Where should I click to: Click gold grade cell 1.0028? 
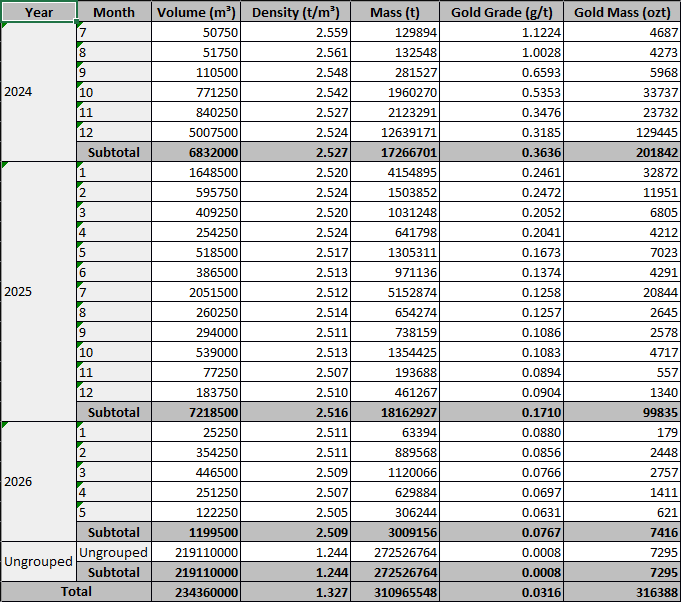click(502, 52)
